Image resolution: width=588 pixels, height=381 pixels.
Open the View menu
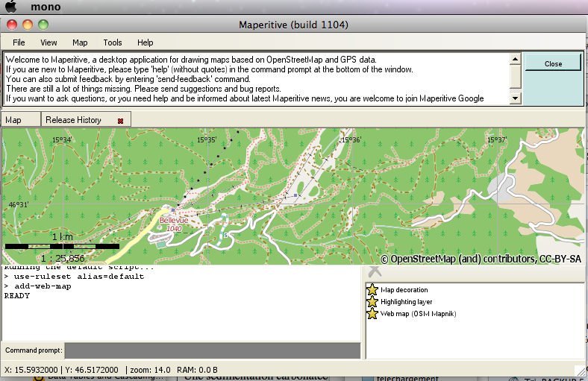(49, 42)
